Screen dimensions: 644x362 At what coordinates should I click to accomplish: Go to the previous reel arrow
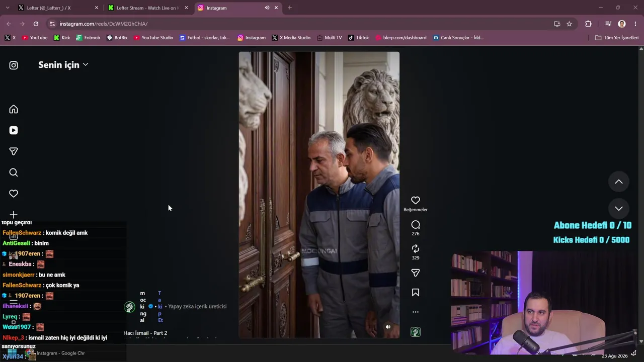point(619,182)
